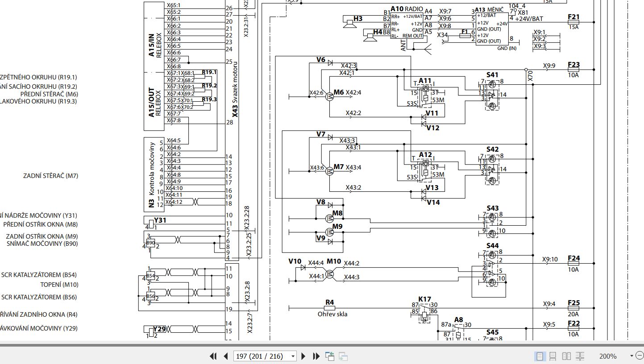
Task: Click the F25 fuse label
Action: point(573,303)
